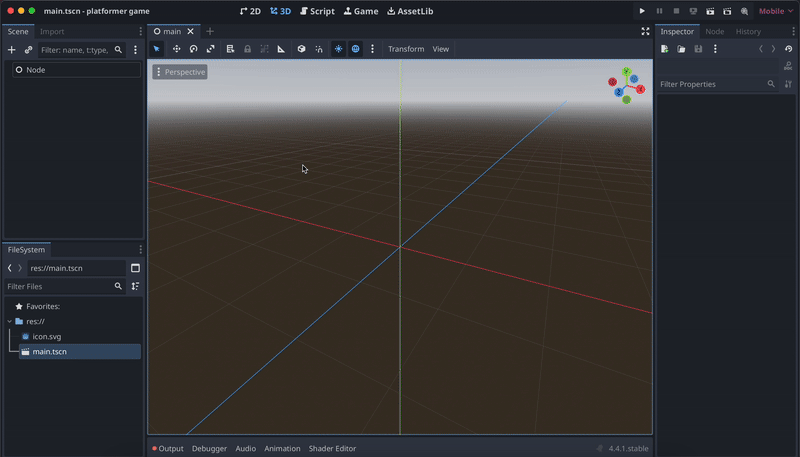Image resolution: width=800 pixels, height=457 pixels.
Task: Toggle the preview sunlight in viewport toolbar
Action: click(x=338, y=49)
